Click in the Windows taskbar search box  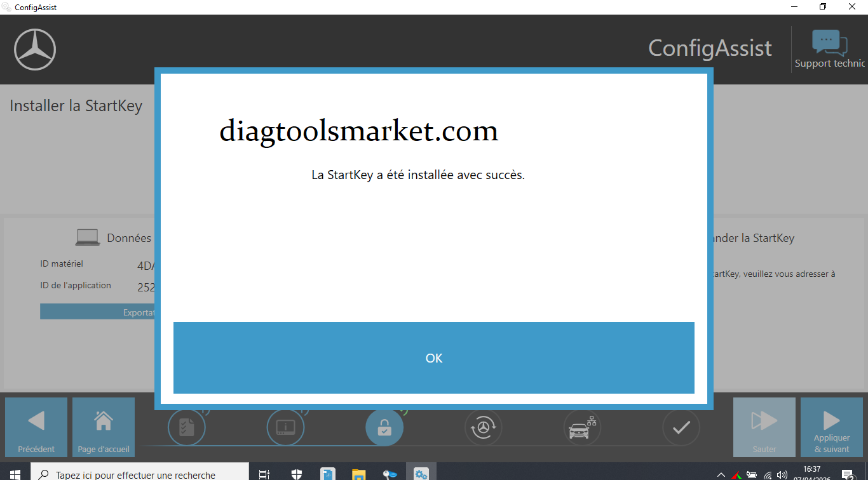(140, 474)
